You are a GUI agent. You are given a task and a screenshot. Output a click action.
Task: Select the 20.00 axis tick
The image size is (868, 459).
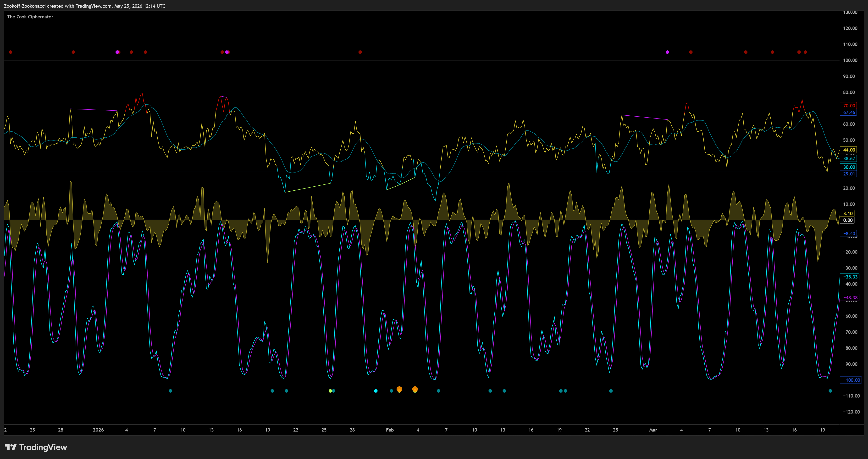[849, 188]
